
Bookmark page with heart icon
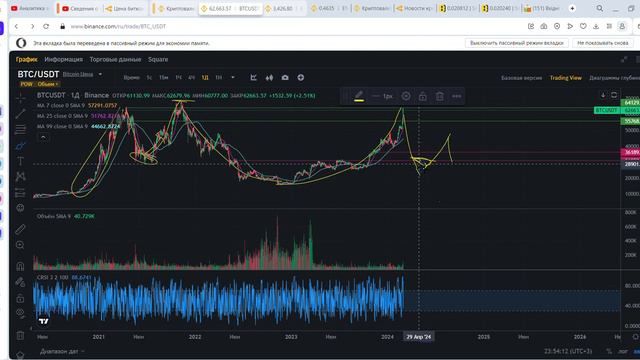point(583,26)
